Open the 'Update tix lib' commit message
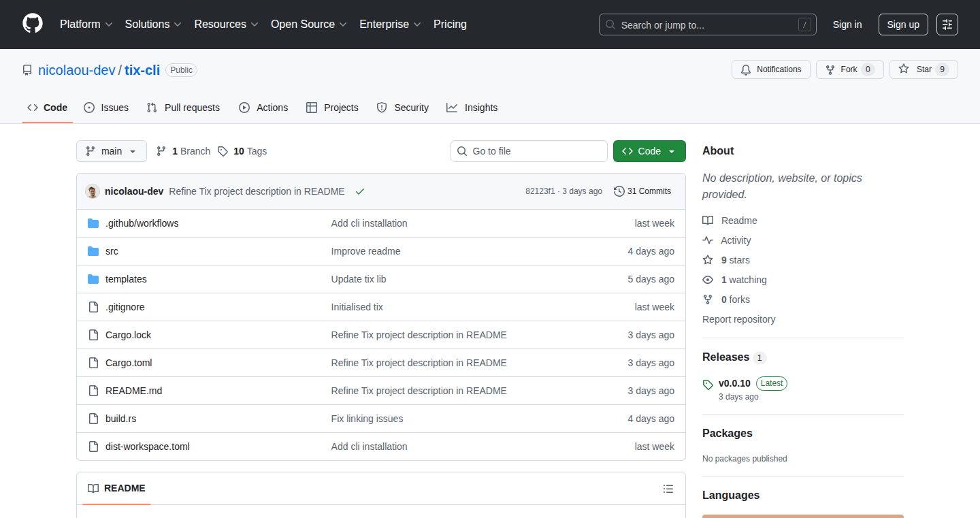980x518 pixels. click(359, 279)
